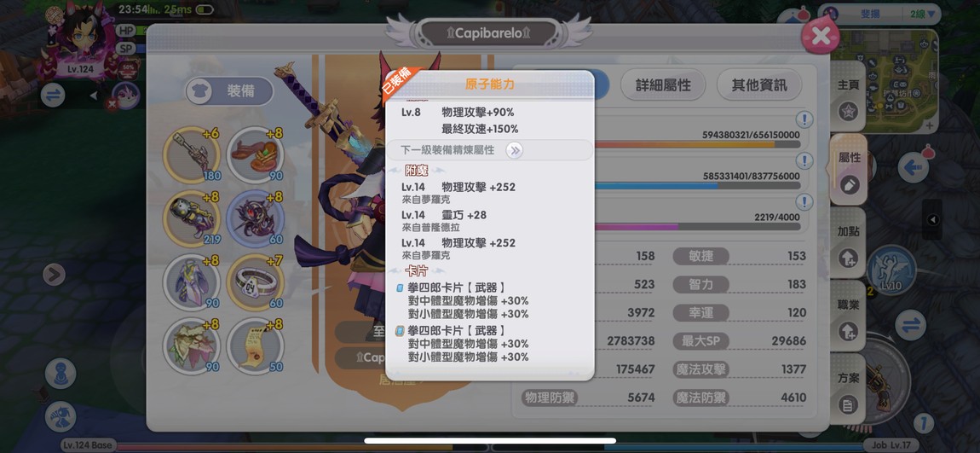
Task: Tap the HP info exclamation icon
Action: click(804, 119)
